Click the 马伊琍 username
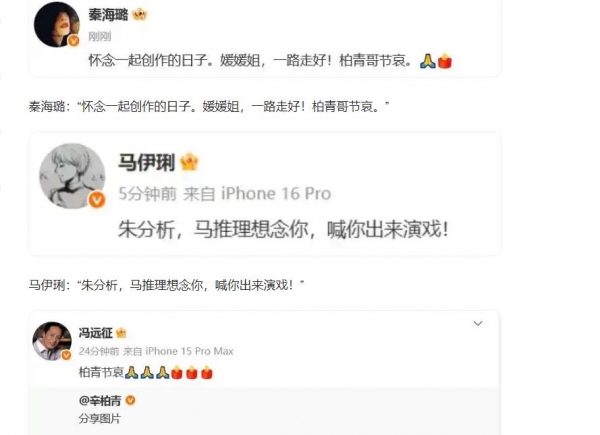 pos(147,163)
